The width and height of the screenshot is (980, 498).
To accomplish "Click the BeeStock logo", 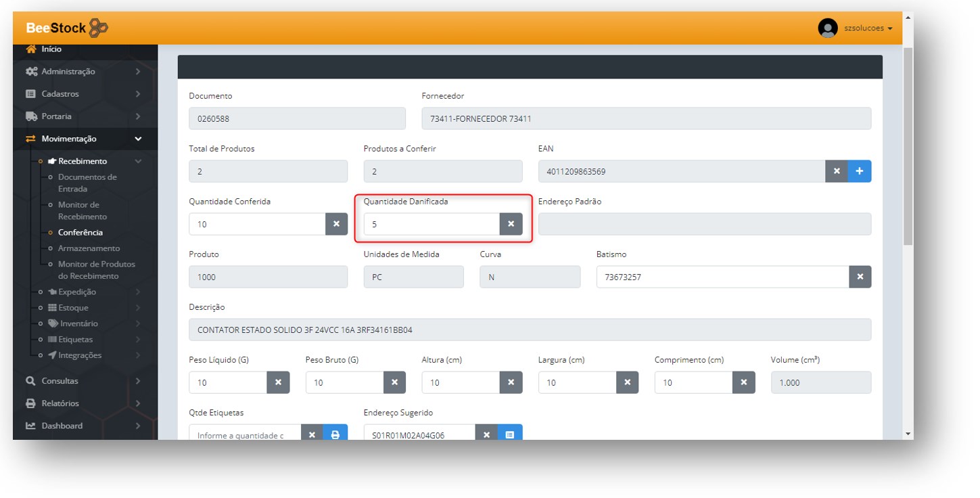I will [x=66, y=28].
